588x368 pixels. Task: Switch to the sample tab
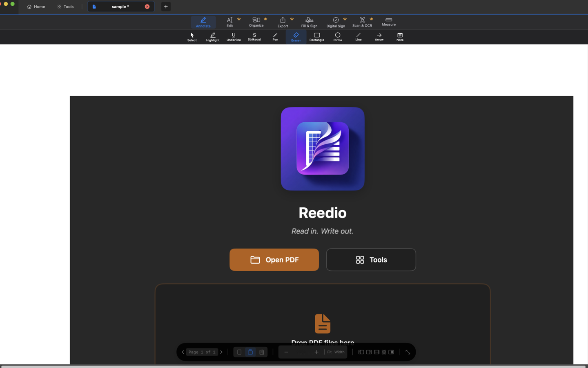tap(119, 7)
